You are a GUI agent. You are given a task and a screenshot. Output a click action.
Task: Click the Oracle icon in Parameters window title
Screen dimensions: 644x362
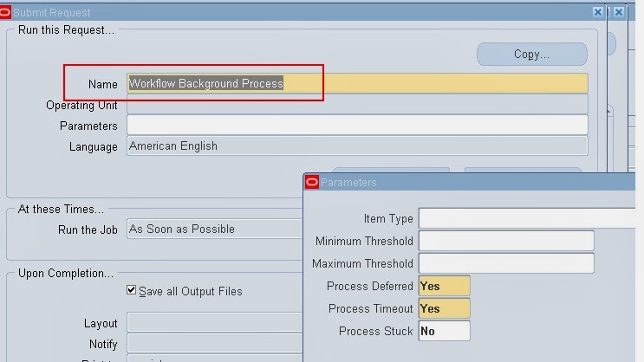[312, 182]
